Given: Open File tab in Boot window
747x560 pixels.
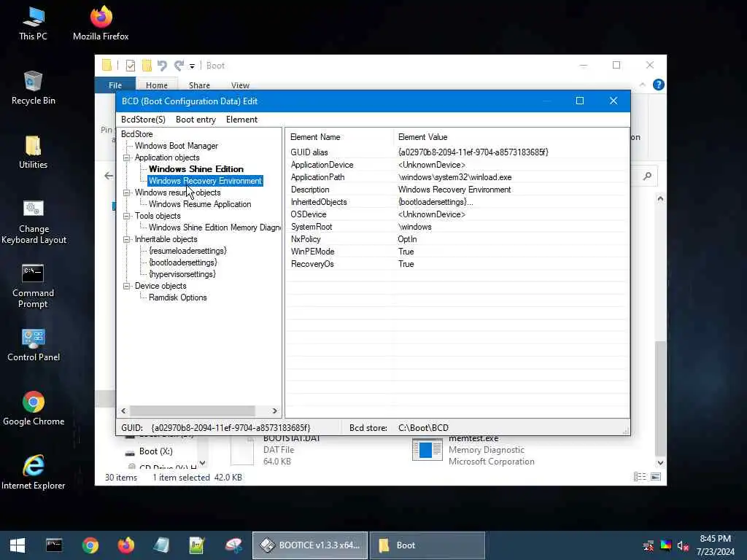Looking at the screenshot, I should click(115, 85).
